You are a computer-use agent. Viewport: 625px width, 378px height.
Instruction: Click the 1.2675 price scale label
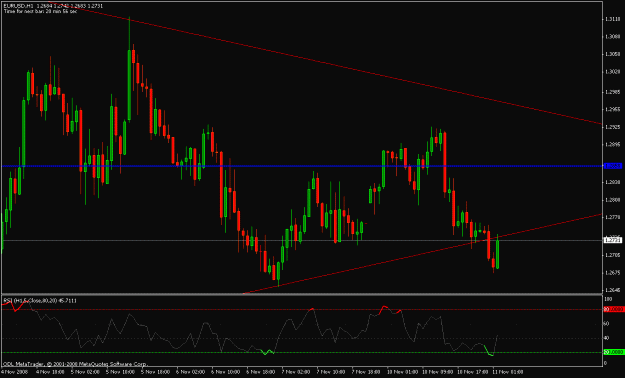(612, 273)
